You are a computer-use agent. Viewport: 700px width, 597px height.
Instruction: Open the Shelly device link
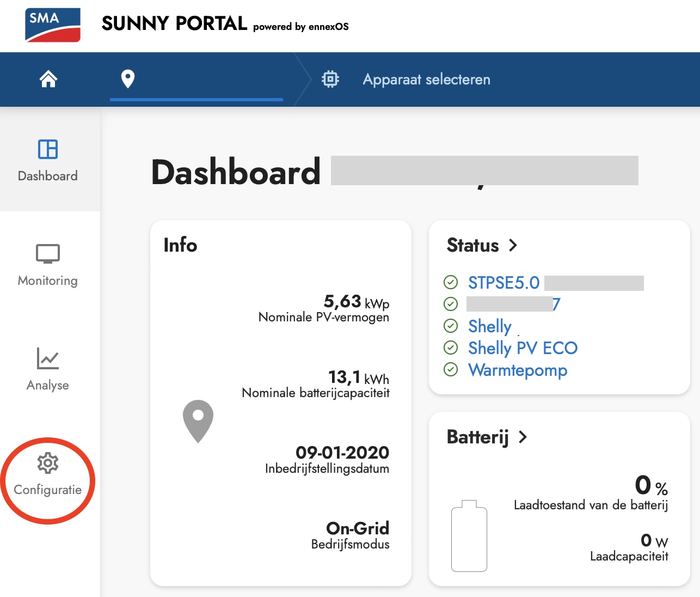[490, 326]
